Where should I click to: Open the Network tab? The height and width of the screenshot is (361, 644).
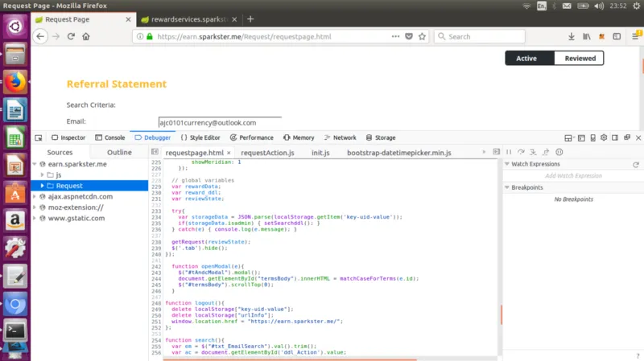[340, 137]
